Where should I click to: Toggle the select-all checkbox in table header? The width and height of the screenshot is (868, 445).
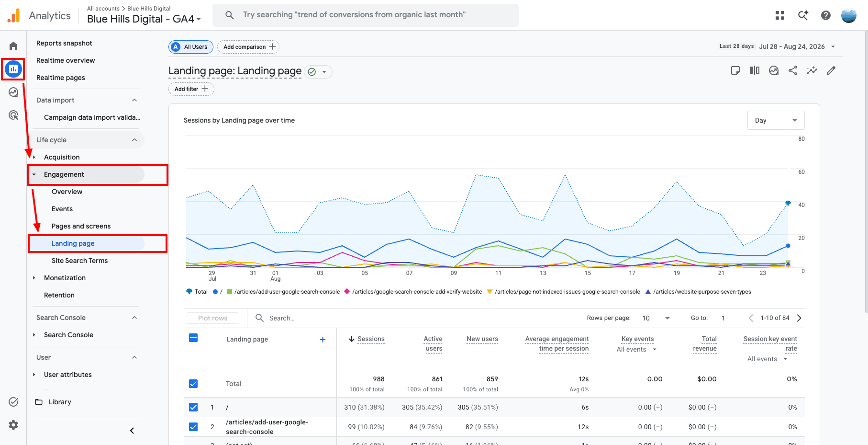193,338
